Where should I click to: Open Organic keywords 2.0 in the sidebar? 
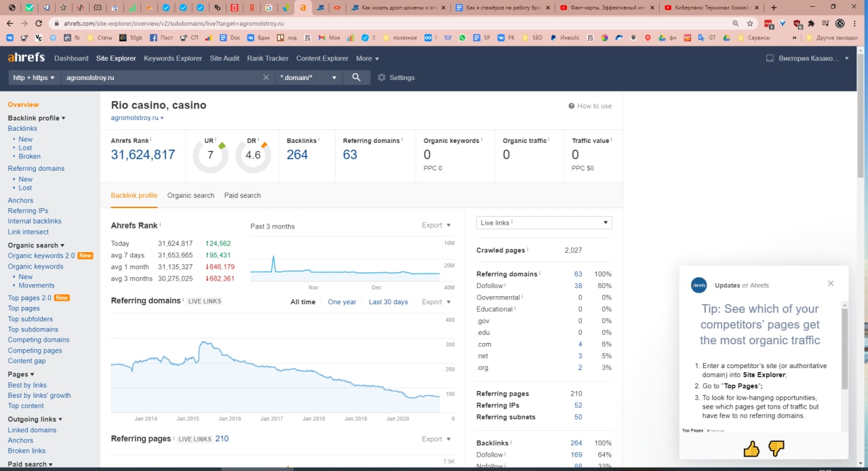(41, 255)
